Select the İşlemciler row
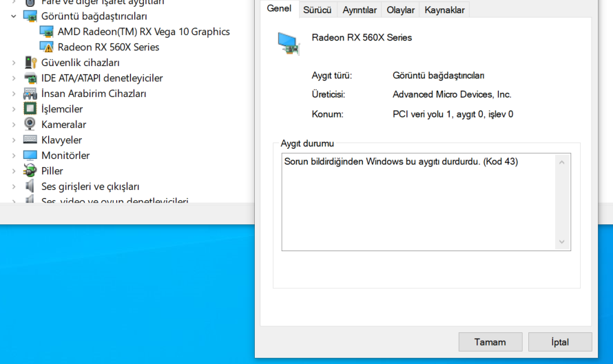The image size is (613, 364). tap(62, 109)
